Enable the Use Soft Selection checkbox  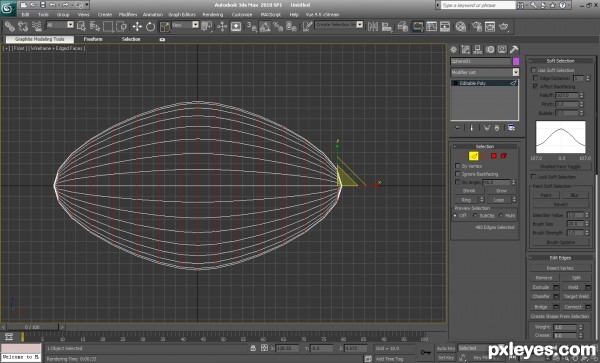[534, 70]
